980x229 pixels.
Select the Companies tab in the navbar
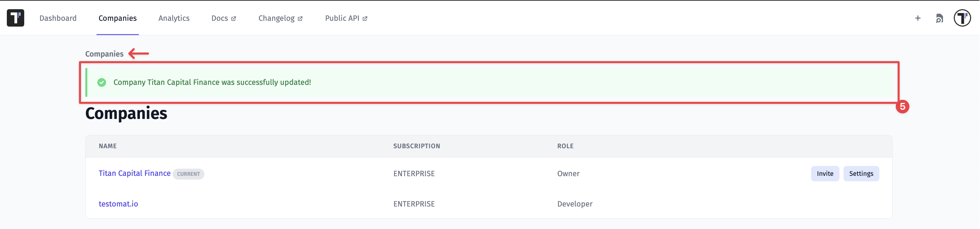[x=118, y=18]
